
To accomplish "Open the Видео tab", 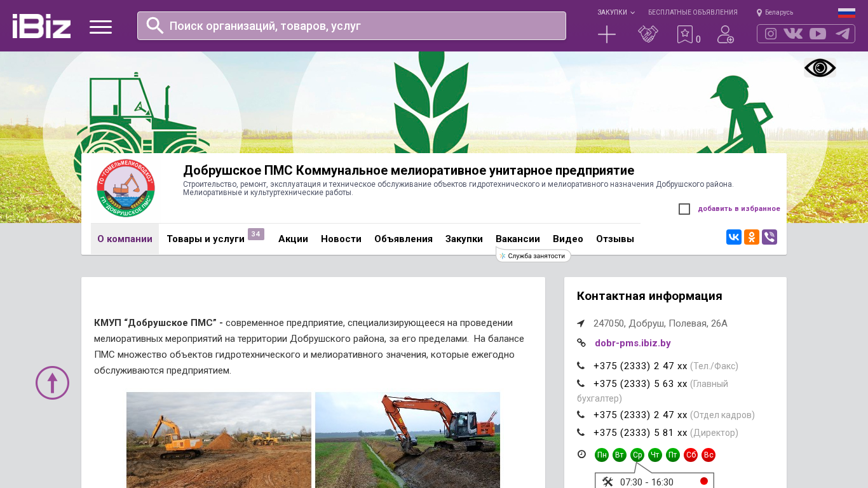I will click(568, 239).
